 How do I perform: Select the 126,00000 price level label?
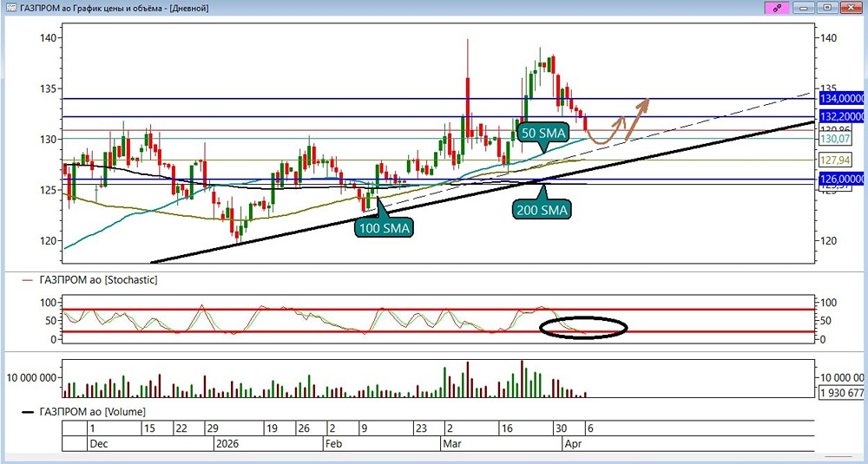coord(840,180)
